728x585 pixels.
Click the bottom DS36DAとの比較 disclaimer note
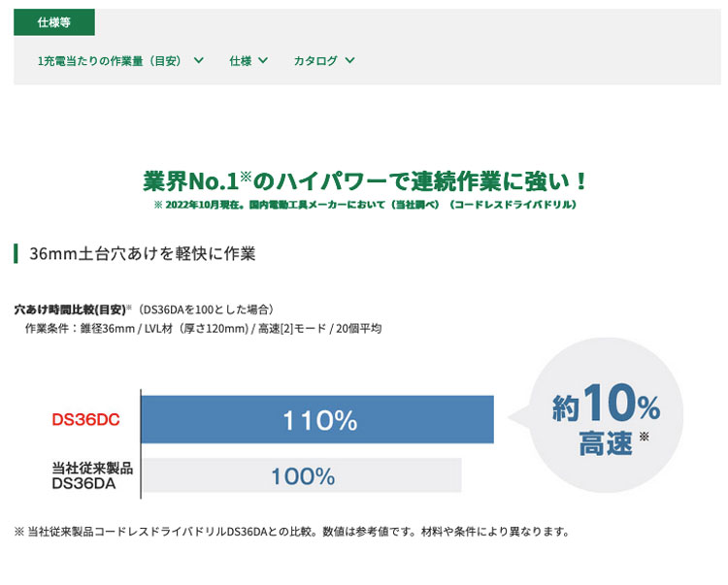click(x=291, y=532)
